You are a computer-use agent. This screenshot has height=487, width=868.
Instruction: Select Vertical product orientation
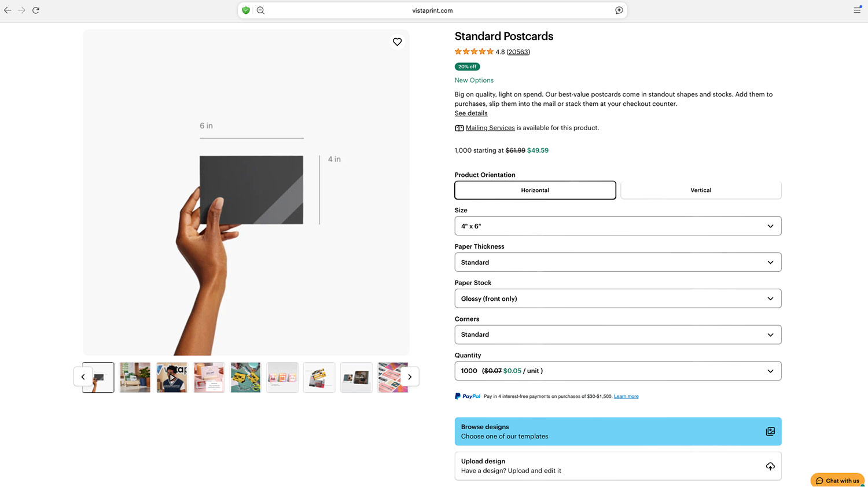(700, 190)
